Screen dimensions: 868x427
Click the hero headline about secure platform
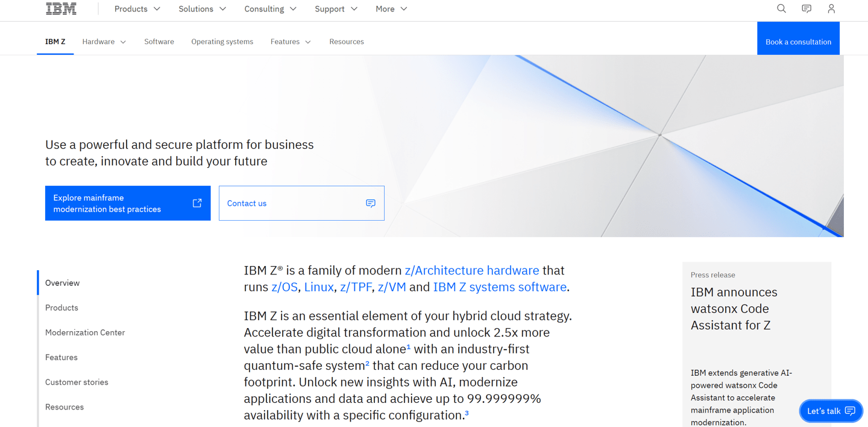(180, 153)
